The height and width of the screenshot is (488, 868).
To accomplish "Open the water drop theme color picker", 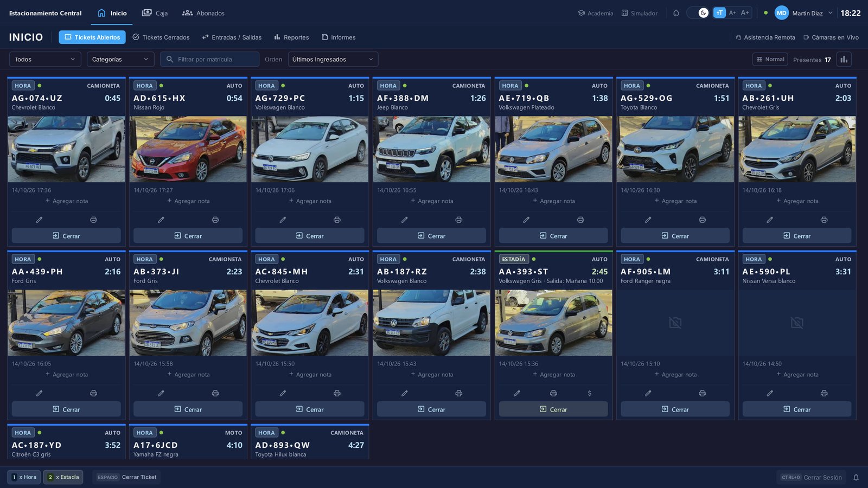I will pos(676,13).
